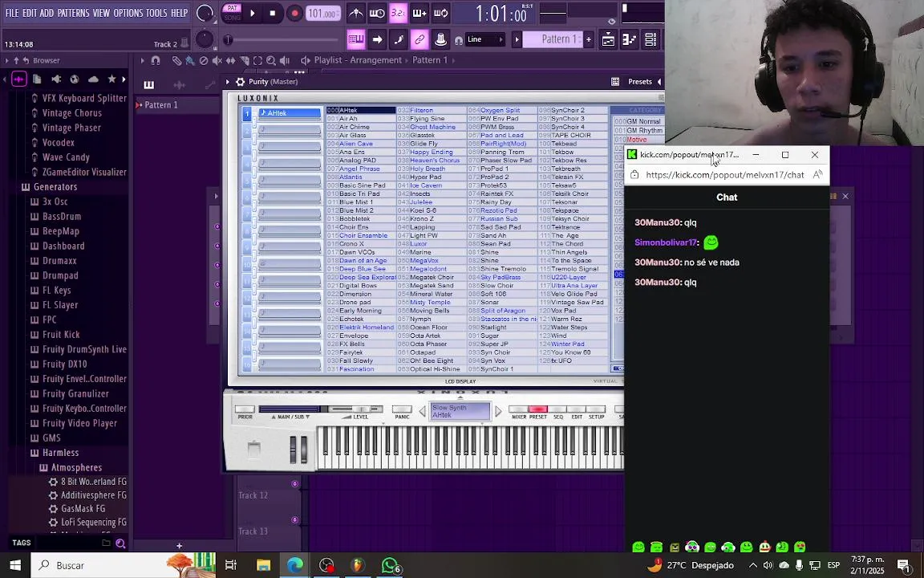
Task: Toggle loop recording button
Action: coord(440,13)
